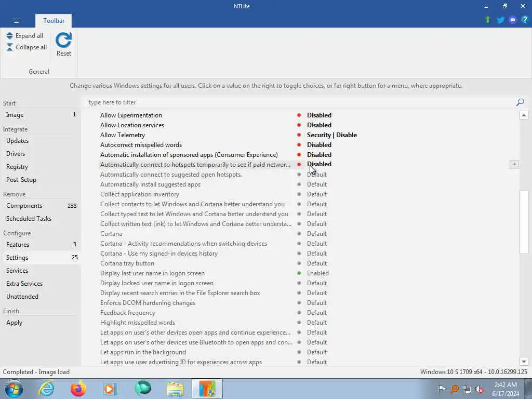
Task: Launch Firefox from the taskbar
Action: 78,389
